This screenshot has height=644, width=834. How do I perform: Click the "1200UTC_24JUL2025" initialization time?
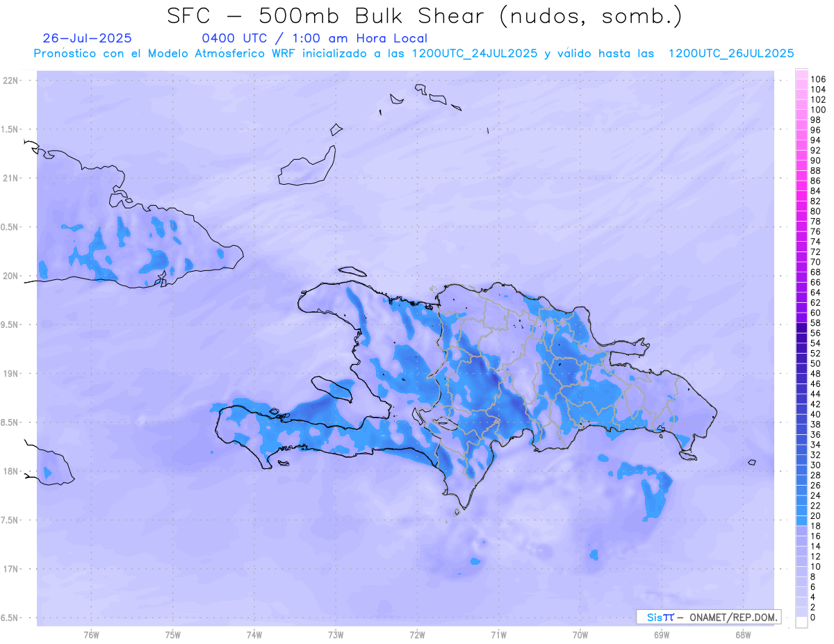(475, 53)
